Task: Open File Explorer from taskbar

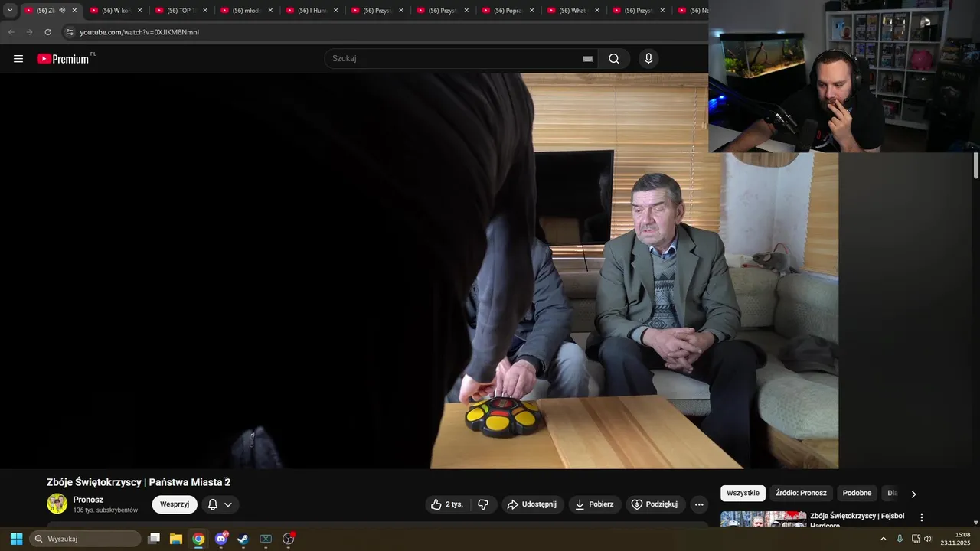Action: point(176,539)
